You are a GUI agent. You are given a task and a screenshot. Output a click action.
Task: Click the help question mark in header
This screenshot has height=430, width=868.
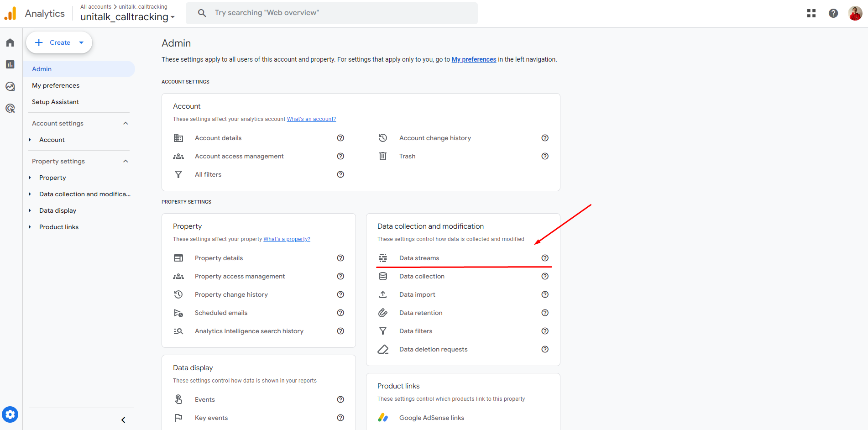coord(833,13)
